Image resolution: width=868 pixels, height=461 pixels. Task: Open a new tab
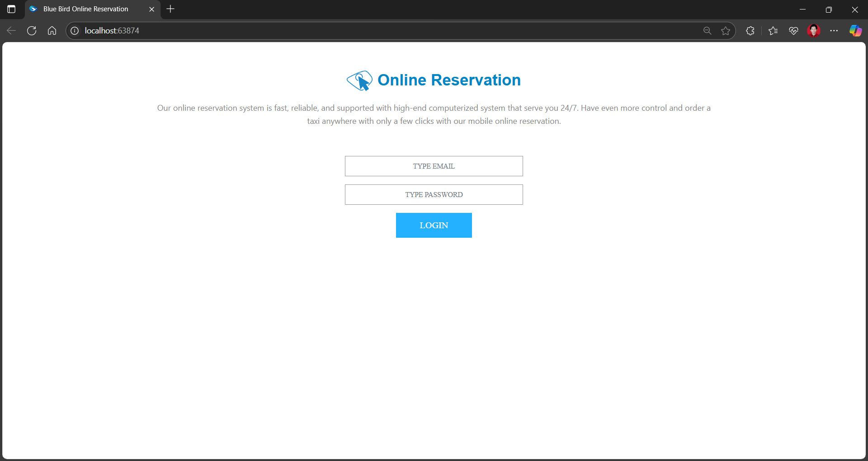170,9
